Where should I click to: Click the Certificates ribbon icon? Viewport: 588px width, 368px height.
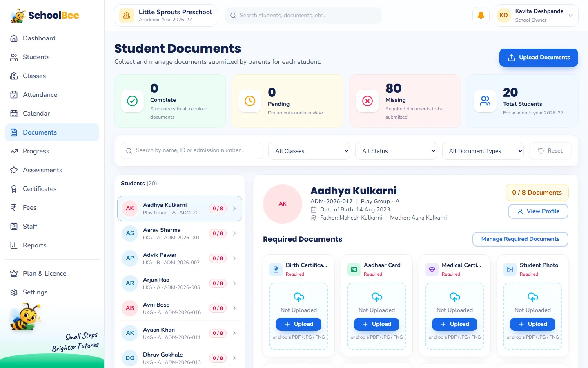tap(14, 189)
